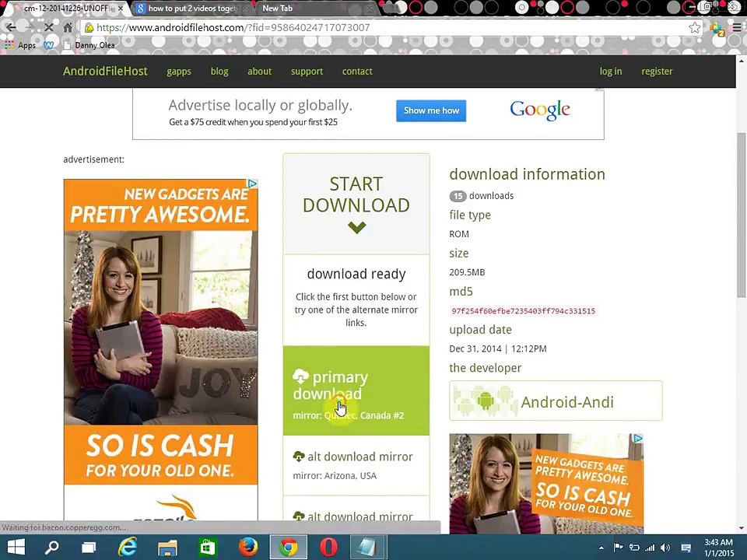Go back with the browser back arrow
Screen dimensions: 747x560
(11, 27)
